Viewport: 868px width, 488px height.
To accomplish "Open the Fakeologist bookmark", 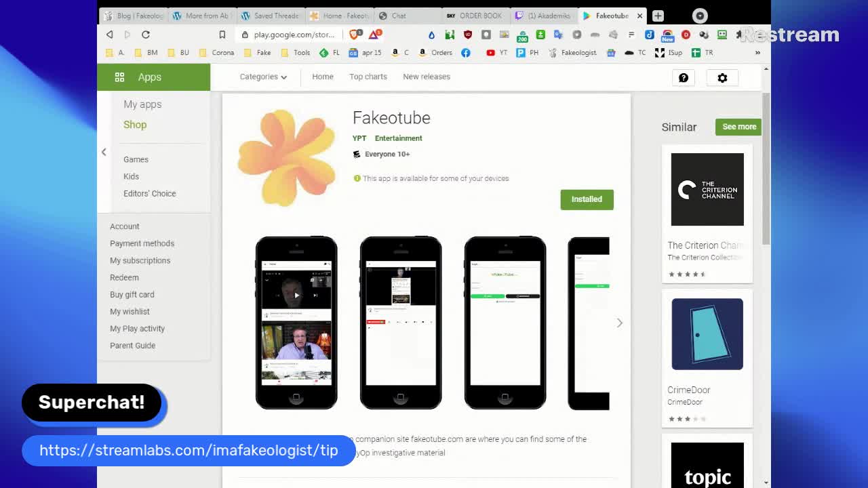I will point(573,52).
